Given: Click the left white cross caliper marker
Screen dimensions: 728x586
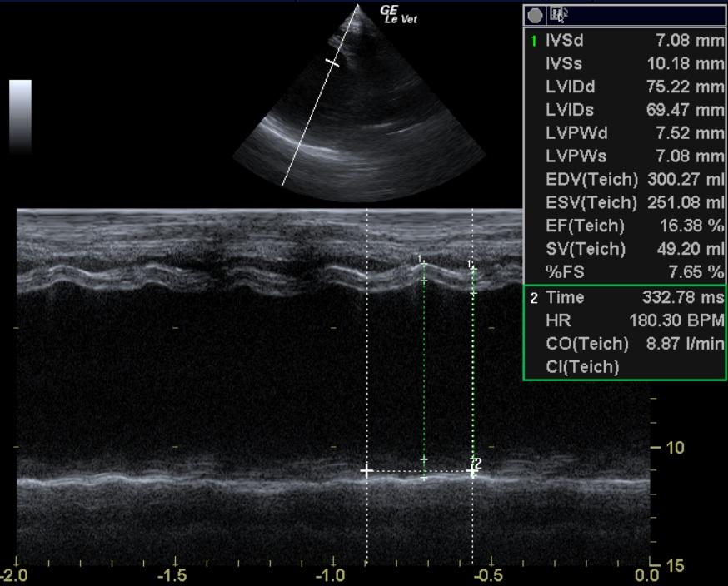Looking at the screenshot, I should 366,471.
